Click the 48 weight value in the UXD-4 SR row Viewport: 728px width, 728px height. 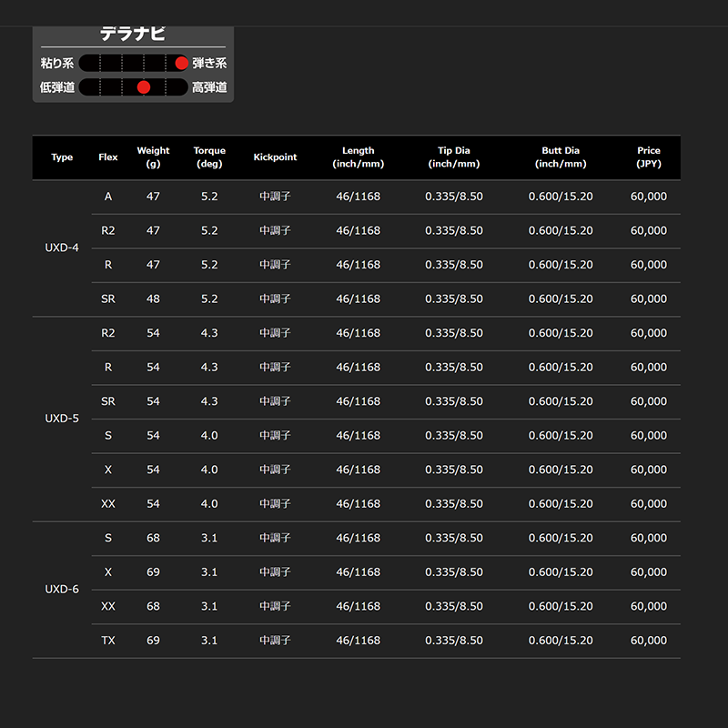pyautogui.click(x=153, y=298)
